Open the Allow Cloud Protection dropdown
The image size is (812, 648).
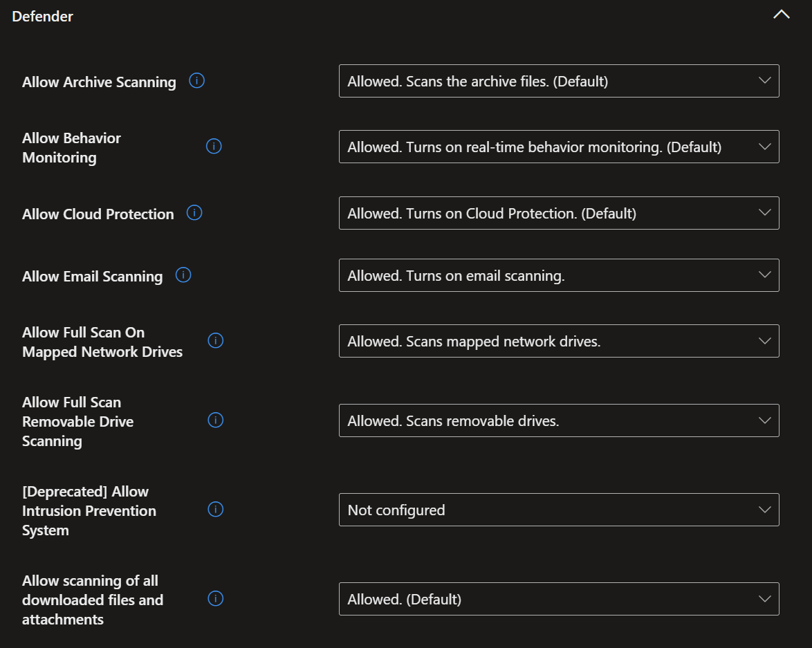click(559, 213)
